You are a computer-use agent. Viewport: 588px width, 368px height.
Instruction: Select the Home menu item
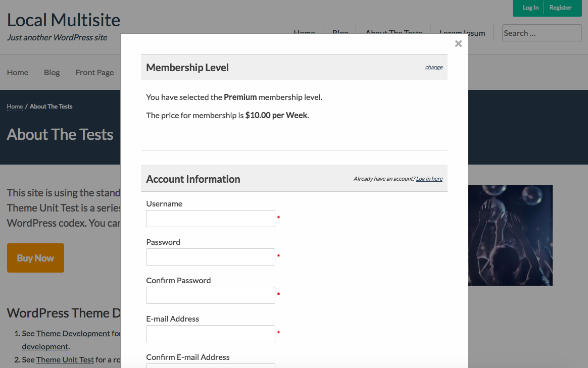pyautogui.click(x=304, y=32)
